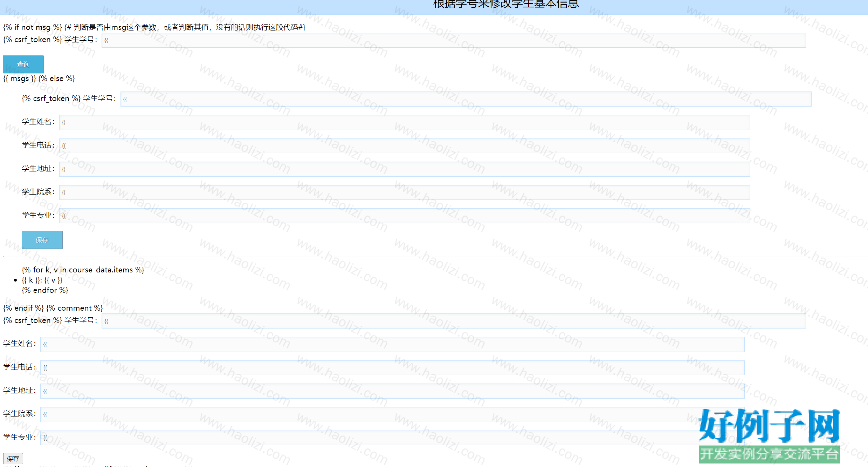Screen dimensions: 868x467
Task: Focus the indented 学生院系 input field
Action: [405, 192]
